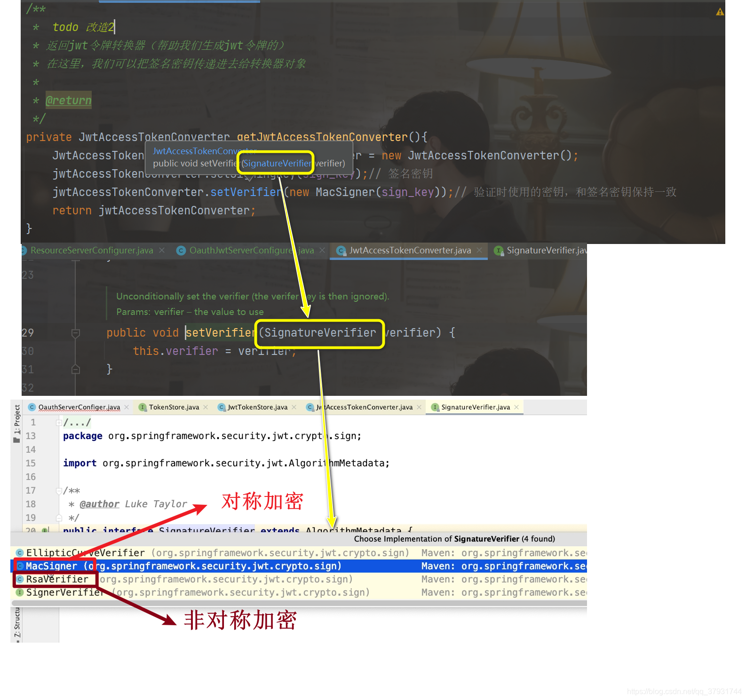Click the getJwtAccessTokenConverter method name
746x700 pixels.
click(x=322, y=137)
